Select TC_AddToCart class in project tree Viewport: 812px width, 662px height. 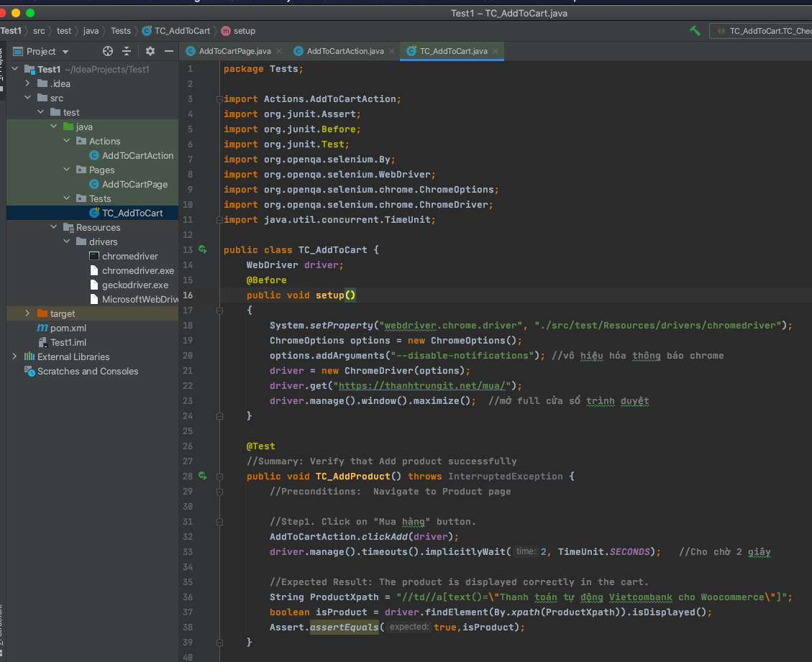coord(127,213)
